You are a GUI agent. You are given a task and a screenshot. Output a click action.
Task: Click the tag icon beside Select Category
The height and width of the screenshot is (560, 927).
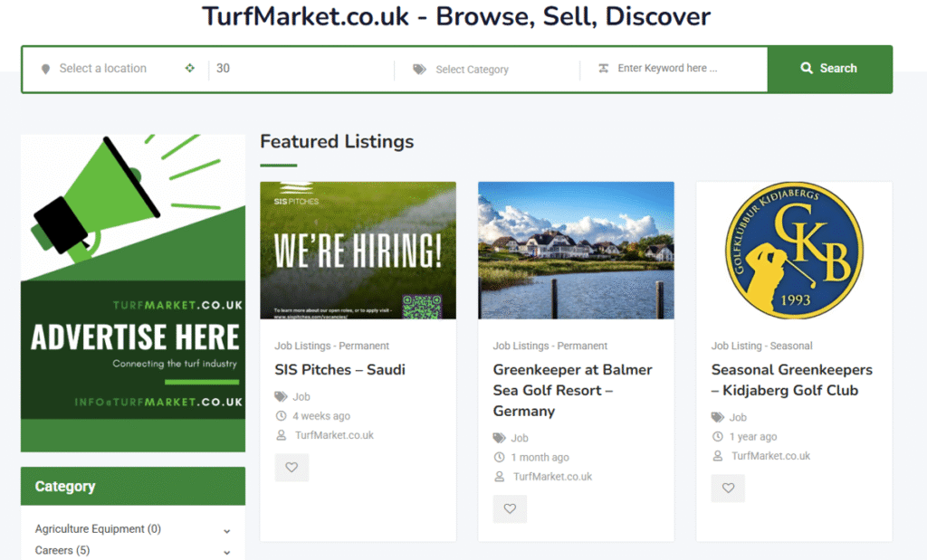point(419,69)
